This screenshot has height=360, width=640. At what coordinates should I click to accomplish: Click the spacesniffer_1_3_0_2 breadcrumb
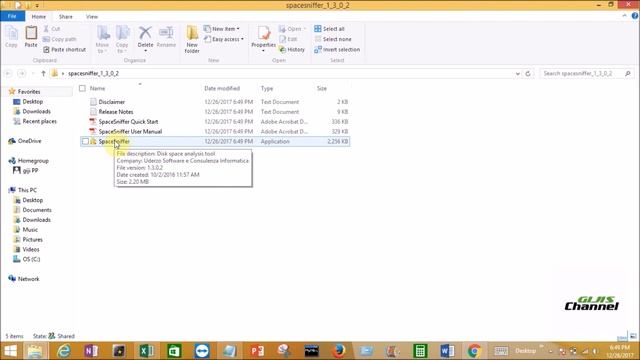click(93, 73)
